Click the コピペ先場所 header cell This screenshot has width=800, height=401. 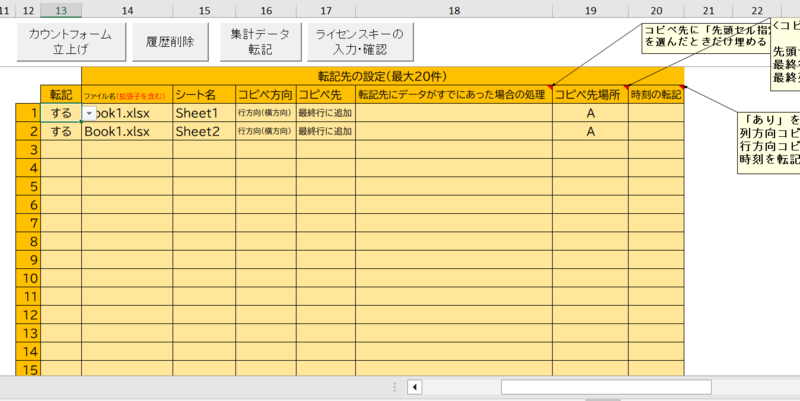(x=590, y=94)
